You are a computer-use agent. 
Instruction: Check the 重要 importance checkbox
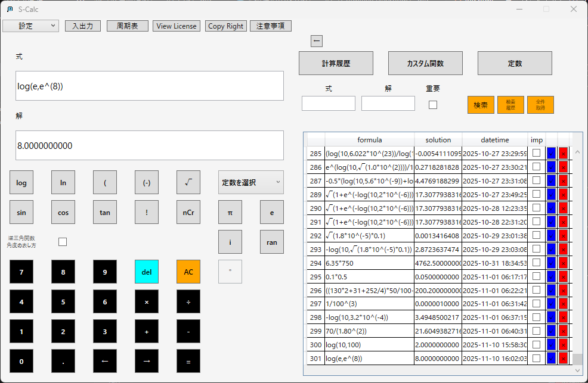432,104
